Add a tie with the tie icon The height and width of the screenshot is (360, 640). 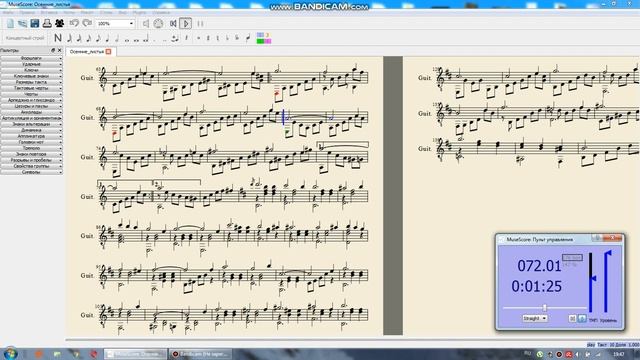click(175, 38)
